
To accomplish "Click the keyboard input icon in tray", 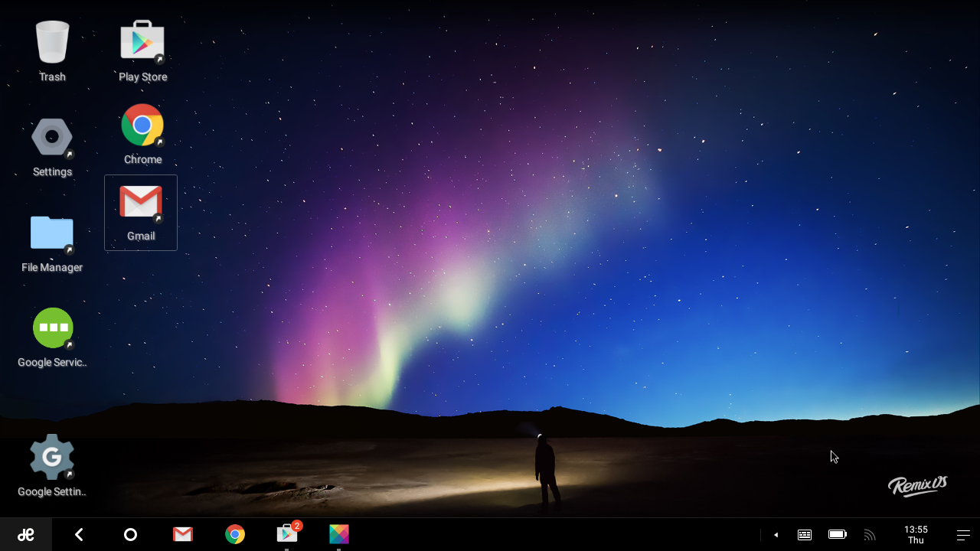I will (805, 535).
